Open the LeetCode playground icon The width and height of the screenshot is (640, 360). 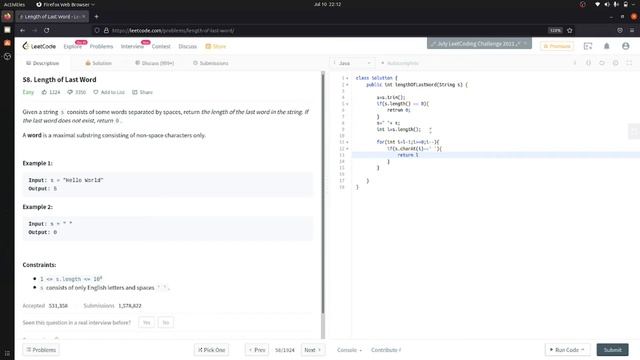click(588, 46)
